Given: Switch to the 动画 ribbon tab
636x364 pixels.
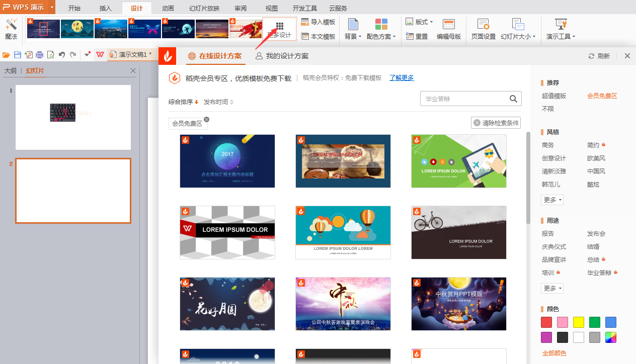Looking at the screenshot, I should click(168, 8).
